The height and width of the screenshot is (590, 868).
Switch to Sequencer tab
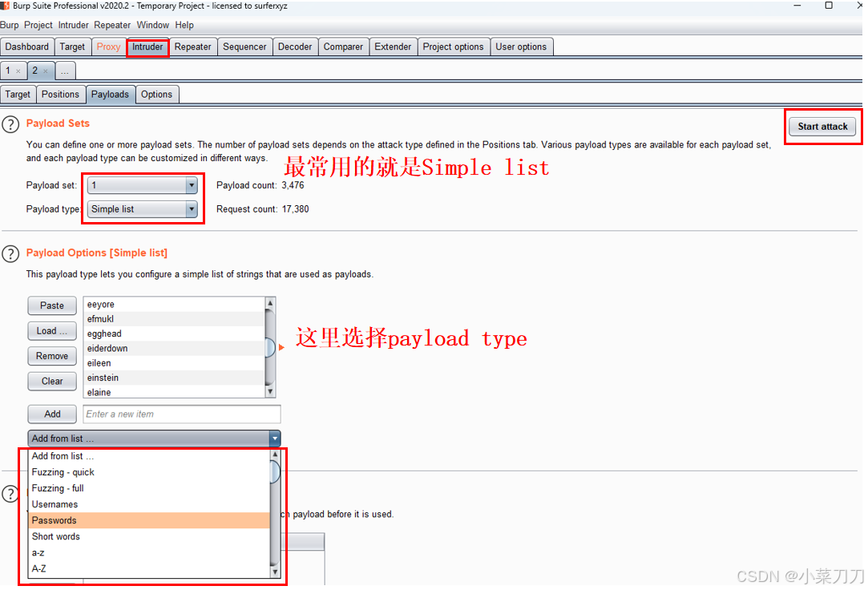coord(244,47)
